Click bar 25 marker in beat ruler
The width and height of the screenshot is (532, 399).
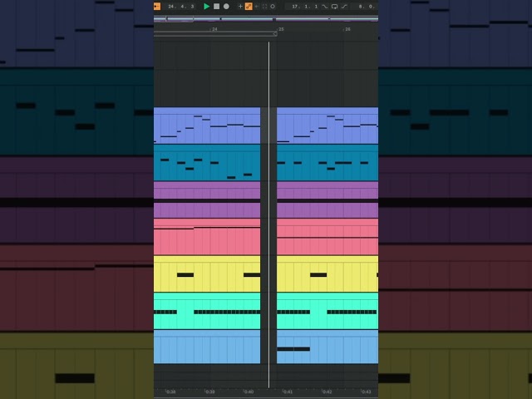[x=280, y=29]
